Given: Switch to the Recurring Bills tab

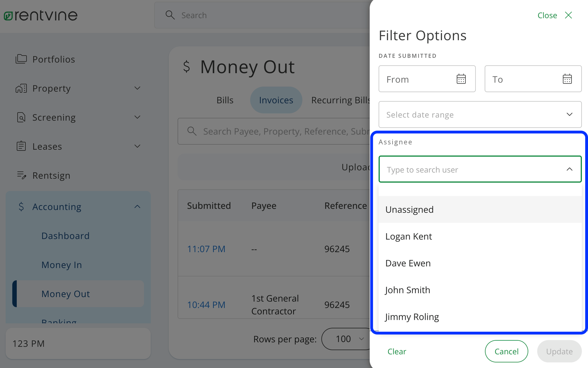Looking at the screenshot, I should 341,100.
